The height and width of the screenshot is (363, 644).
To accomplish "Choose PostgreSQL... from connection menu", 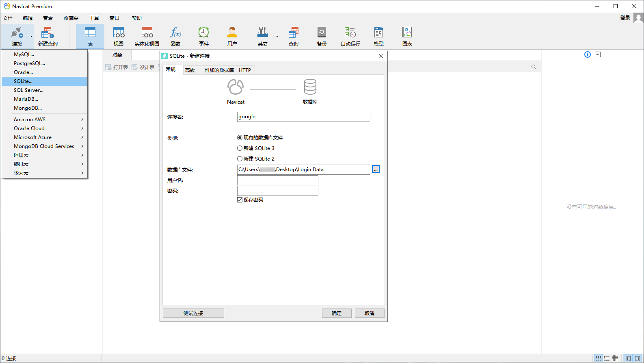I will pos(45,63).
